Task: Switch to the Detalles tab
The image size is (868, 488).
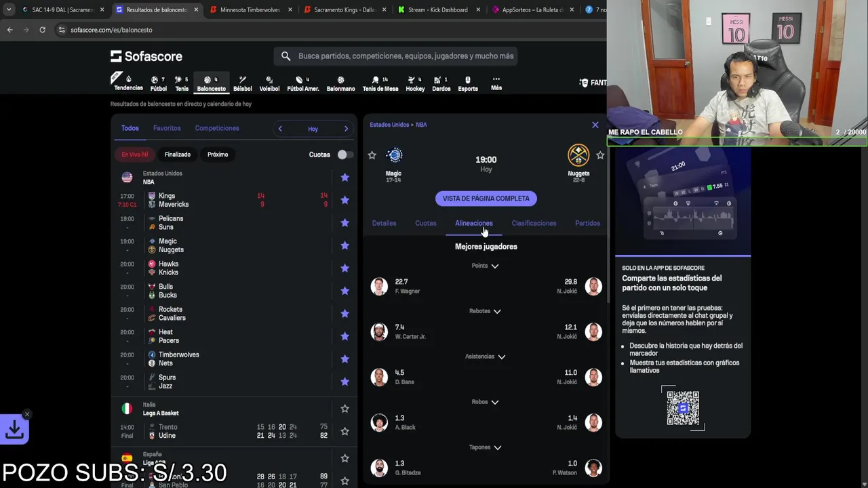Action: (x=384, y=223)
